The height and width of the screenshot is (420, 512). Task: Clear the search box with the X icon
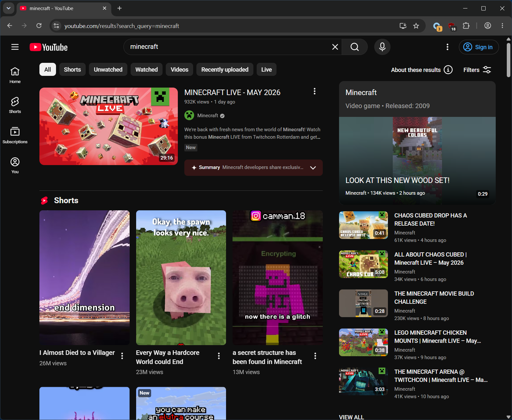point(335,47)
